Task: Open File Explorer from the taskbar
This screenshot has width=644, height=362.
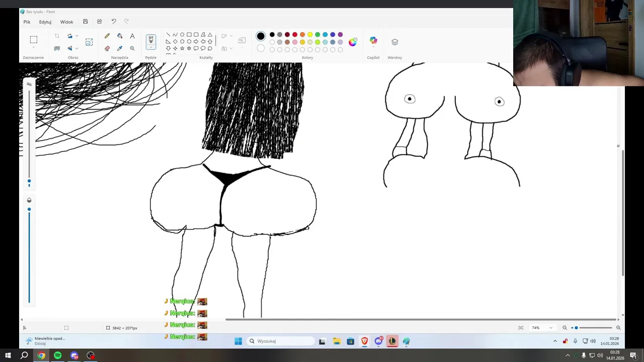Action: click(336, 341)
